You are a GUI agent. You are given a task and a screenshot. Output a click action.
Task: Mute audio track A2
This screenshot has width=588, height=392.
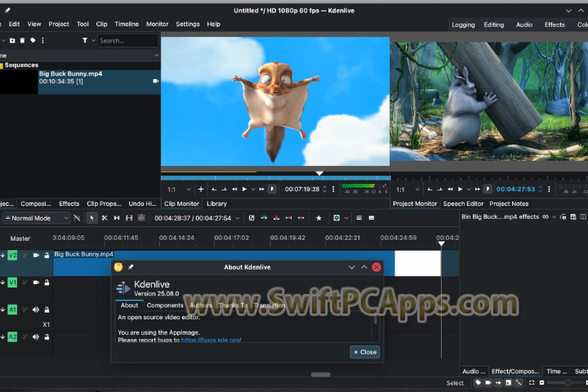[x=36, y=336]
